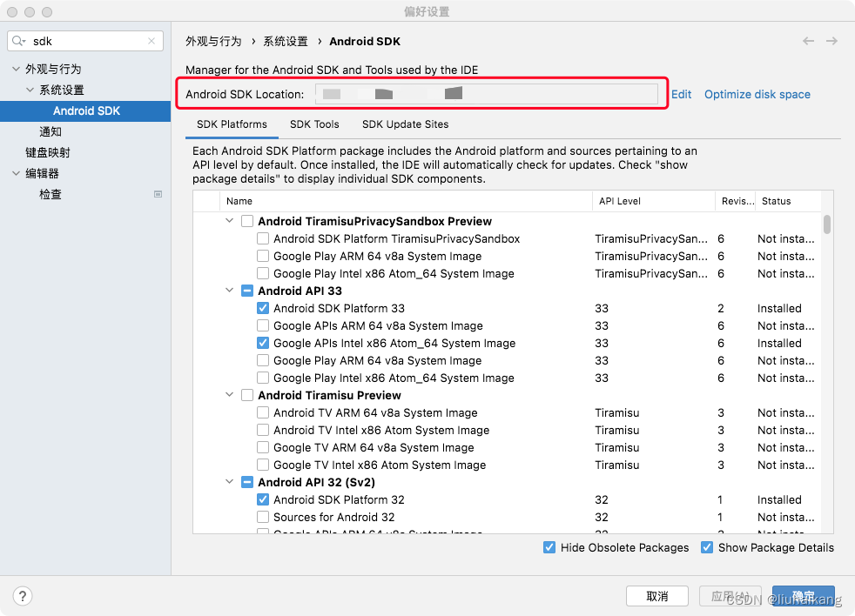
Task: Collapse the 外观与行为 tree section
Action: click(x=16, y=69)
